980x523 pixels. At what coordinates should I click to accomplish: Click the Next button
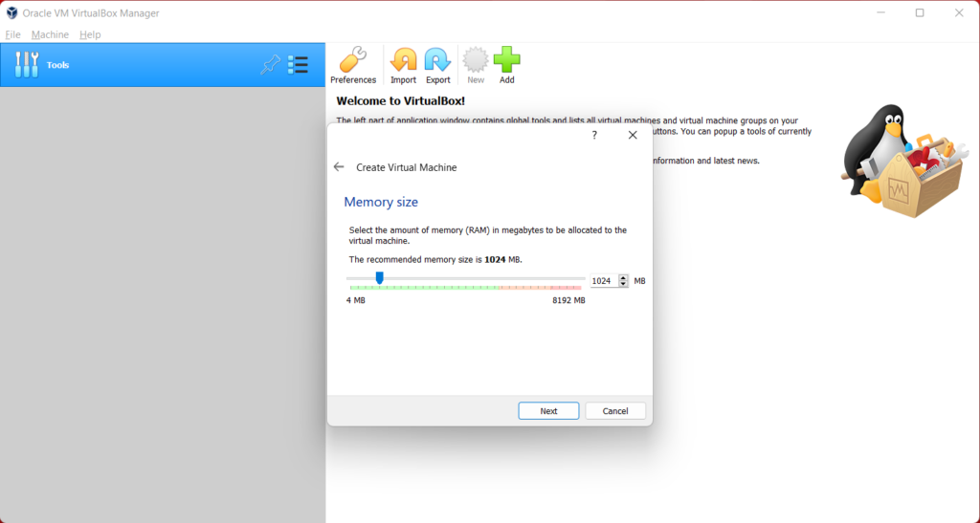[548, 411]
